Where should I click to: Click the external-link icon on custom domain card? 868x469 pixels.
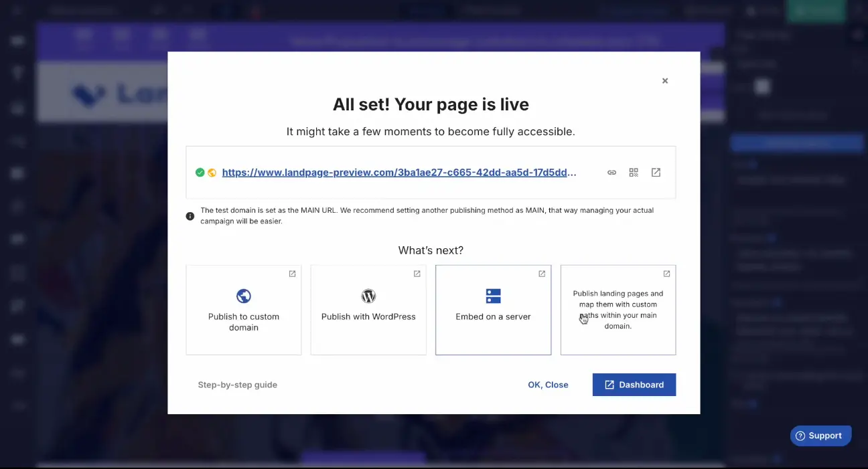point(292,274)
